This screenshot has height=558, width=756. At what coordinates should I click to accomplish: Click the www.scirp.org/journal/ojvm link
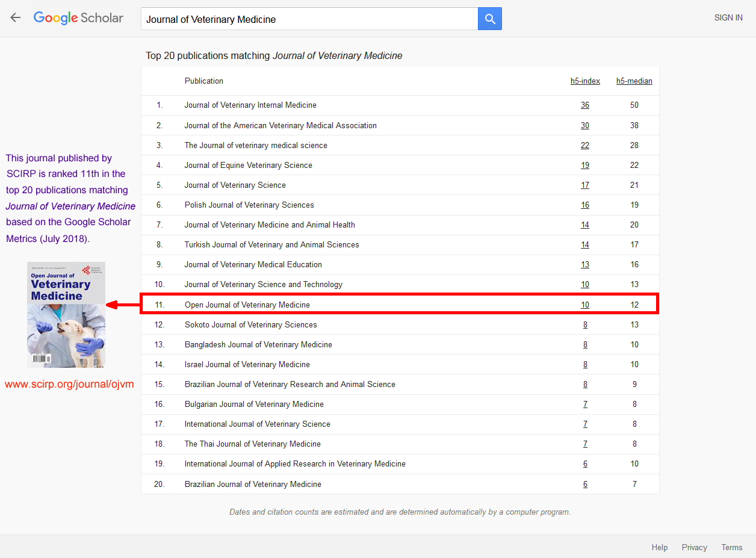click(x=69, y=384)
